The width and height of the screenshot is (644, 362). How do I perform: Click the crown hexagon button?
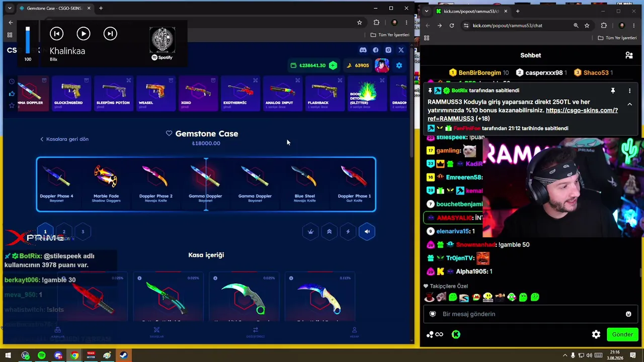click(310, 232)
